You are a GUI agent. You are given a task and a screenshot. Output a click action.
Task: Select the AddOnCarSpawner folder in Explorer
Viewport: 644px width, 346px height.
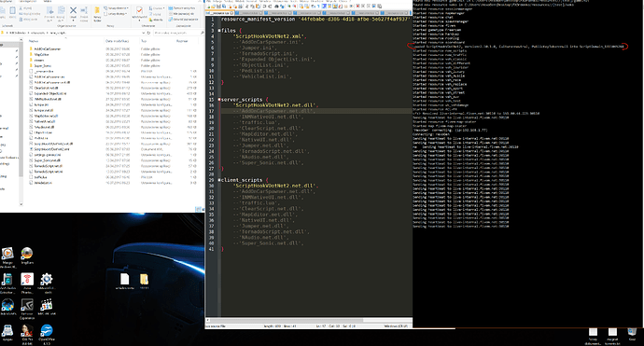tap(47, 48)
